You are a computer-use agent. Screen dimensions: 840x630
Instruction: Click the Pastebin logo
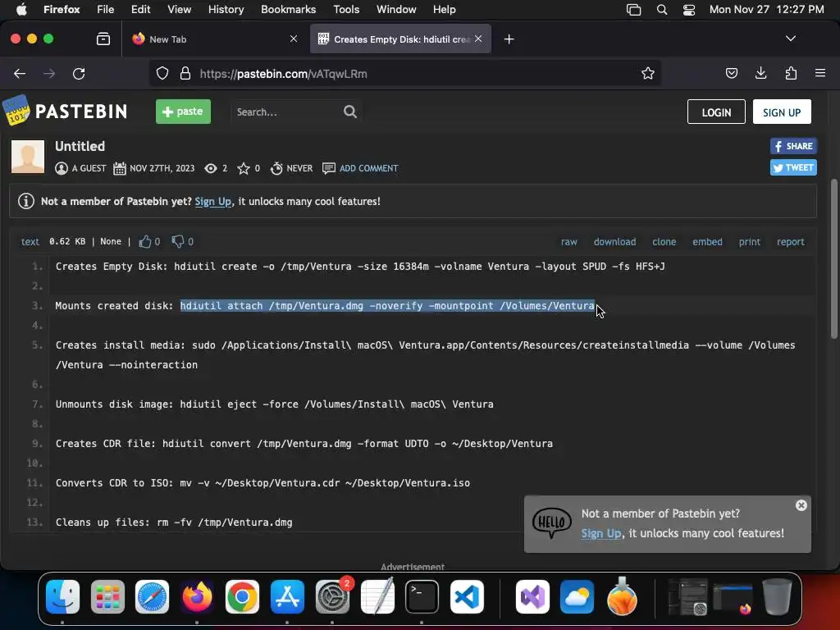pos(65,111)
